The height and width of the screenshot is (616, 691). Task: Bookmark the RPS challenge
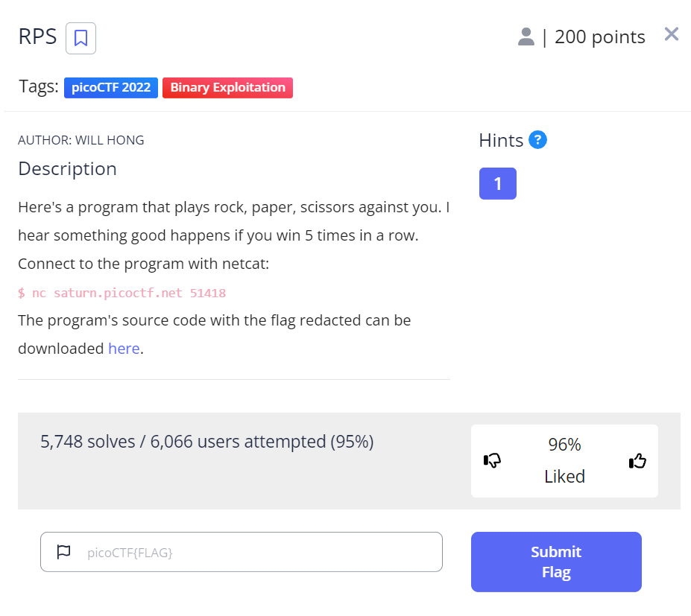click(81, 38)
